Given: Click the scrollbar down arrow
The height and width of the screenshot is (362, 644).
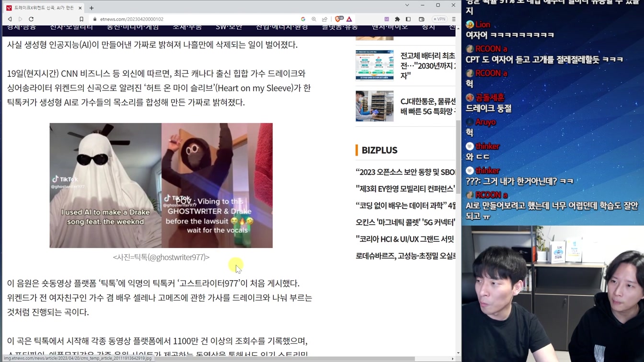Looking at the screenshot, I should click(x=459, y=353).
